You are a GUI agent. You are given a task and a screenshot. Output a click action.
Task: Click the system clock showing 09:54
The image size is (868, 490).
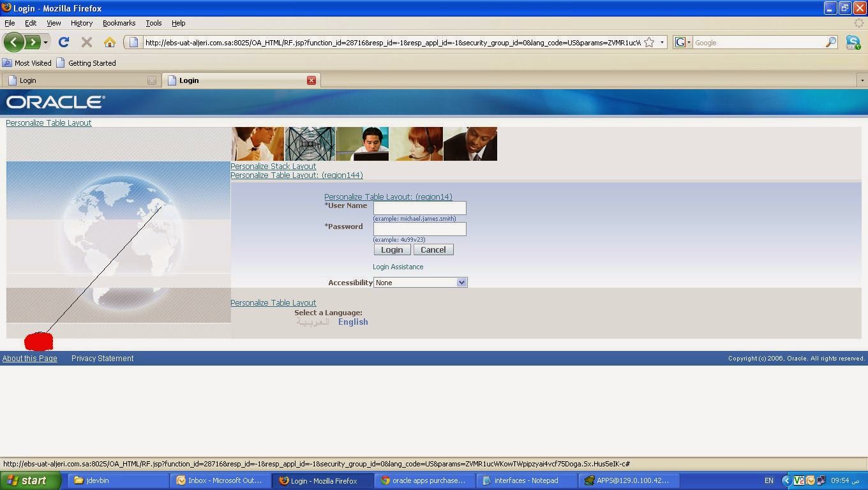844,480
